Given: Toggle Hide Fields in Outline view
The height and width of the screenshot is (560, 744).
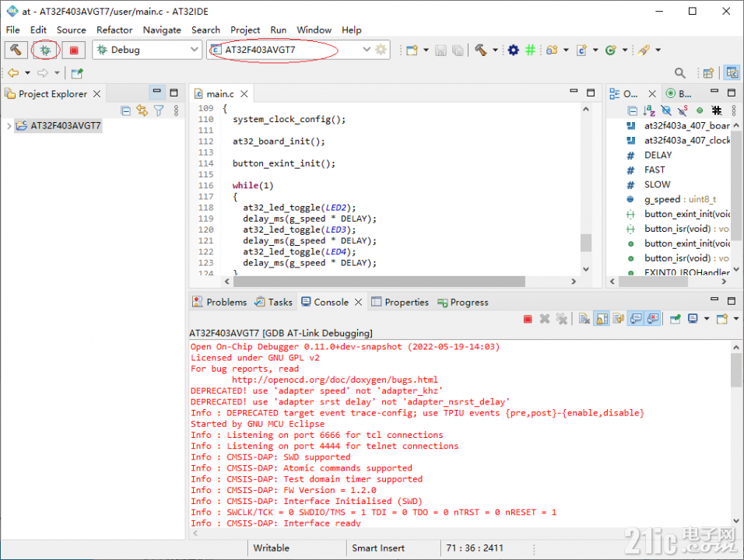Looking at the screenshot, I should point(666,111).
